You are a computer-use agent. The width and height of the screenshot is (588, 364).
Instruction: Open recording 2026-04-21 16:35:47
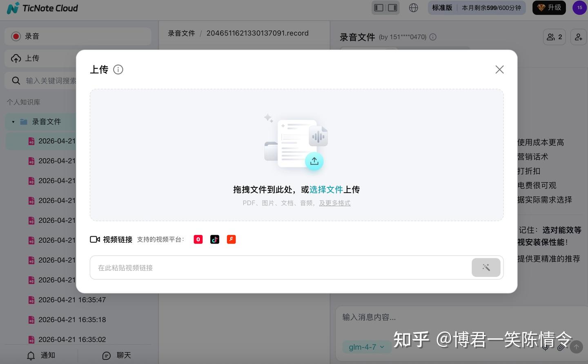[72, 300]
